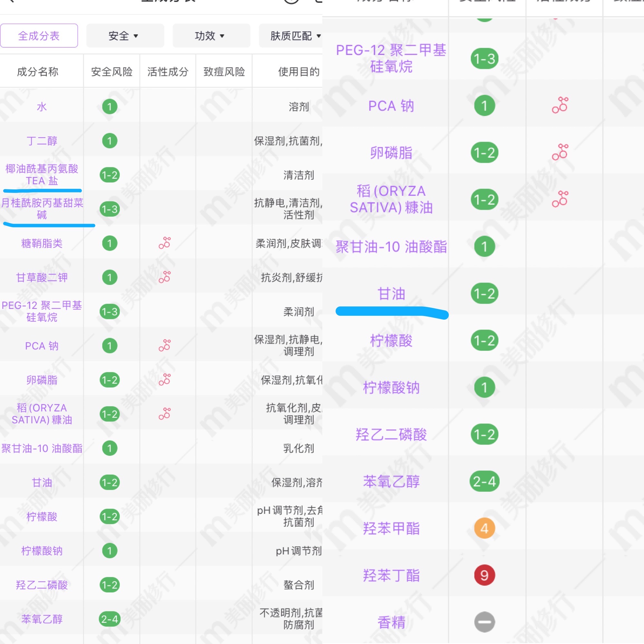
Task: Open the info icon next to the page title
Action: click(x=291, y=3)
